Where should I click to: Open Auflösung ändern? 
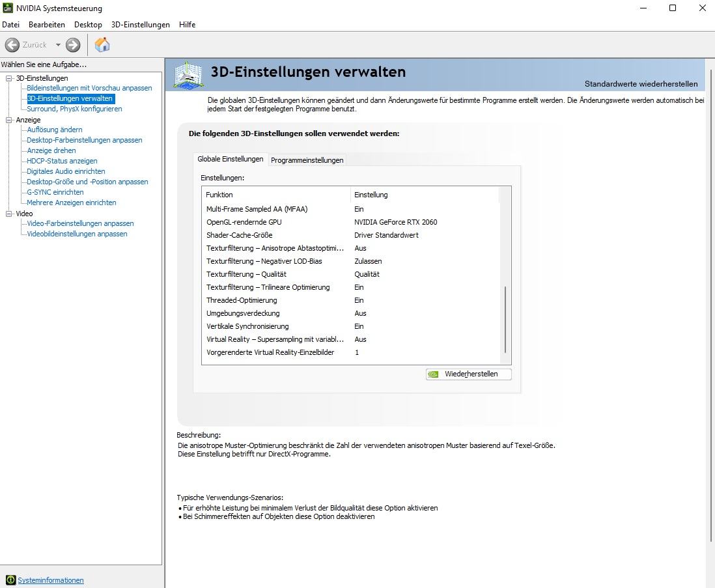click(x=55, y=130)
